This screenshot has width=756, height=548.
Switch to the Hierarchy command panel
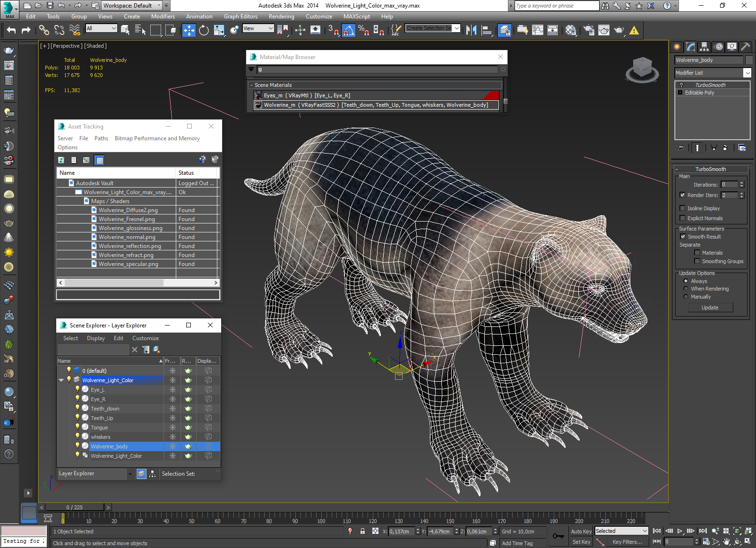click(x=704, y=47)
